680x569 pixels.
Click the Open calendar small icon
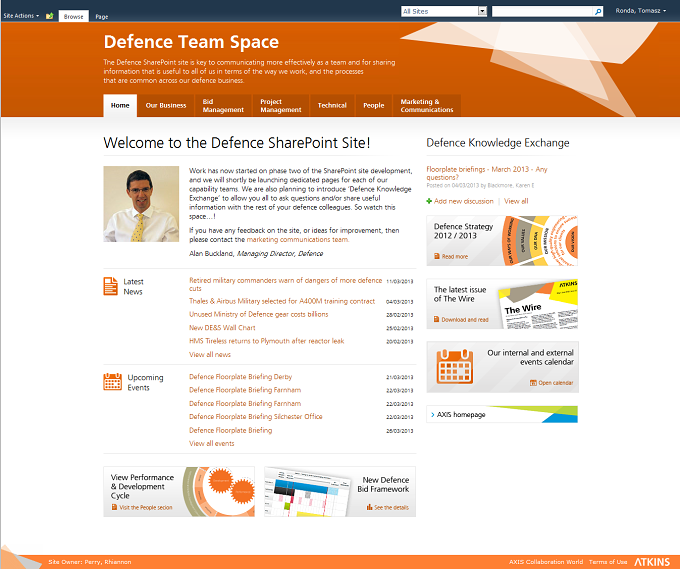coord(533,383)
